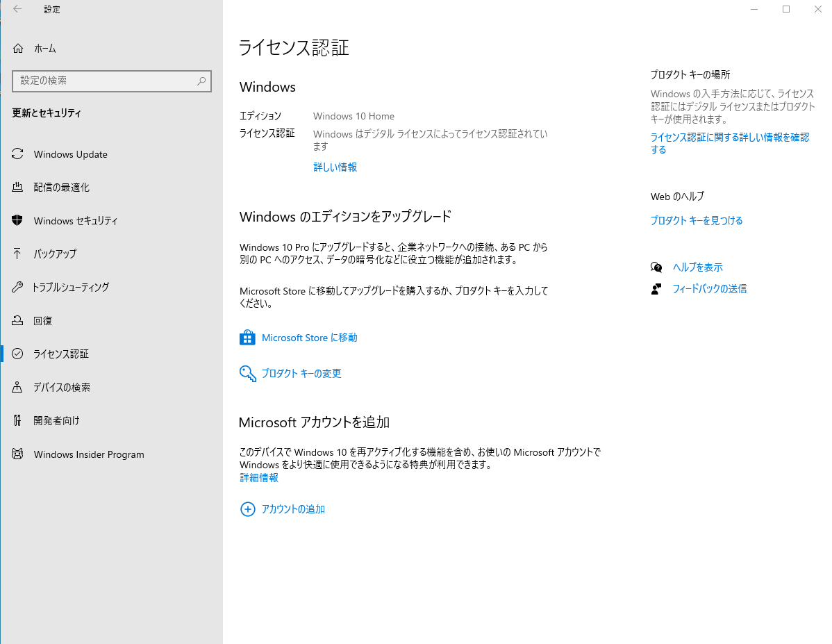
Task: Select デバイスの検索 in sidebar
Action: pyautogui.click(x=62, y=388)
